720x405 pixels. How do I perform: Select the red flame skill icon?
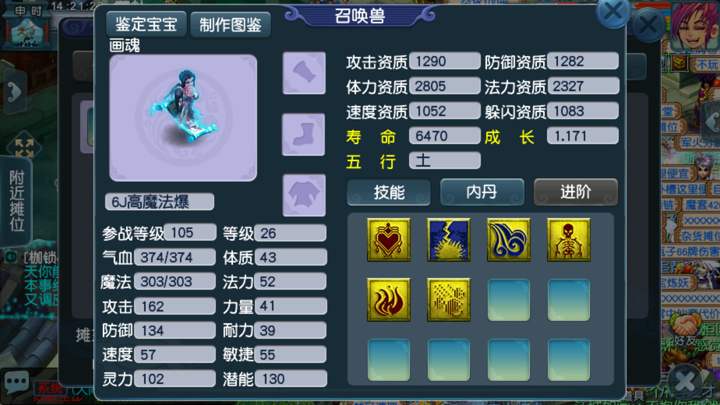tap(388, 300)
